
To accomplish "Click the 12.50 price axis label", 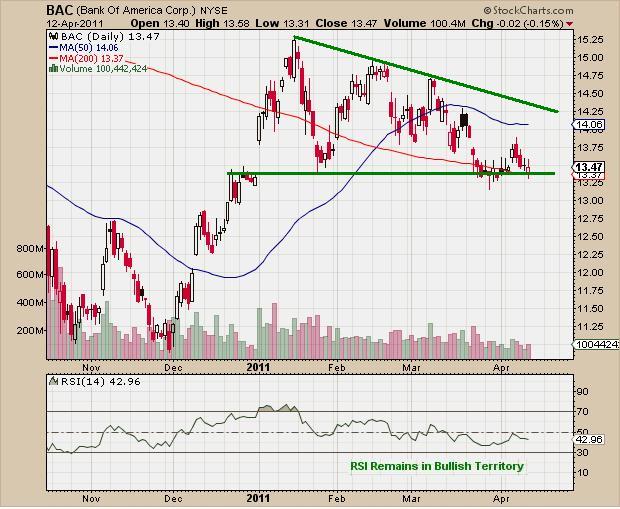I will [589, 237].
